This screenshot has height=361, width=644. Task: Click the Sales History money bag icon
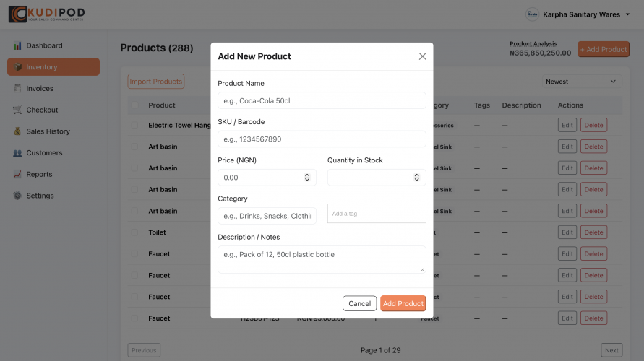pos(17,131)
